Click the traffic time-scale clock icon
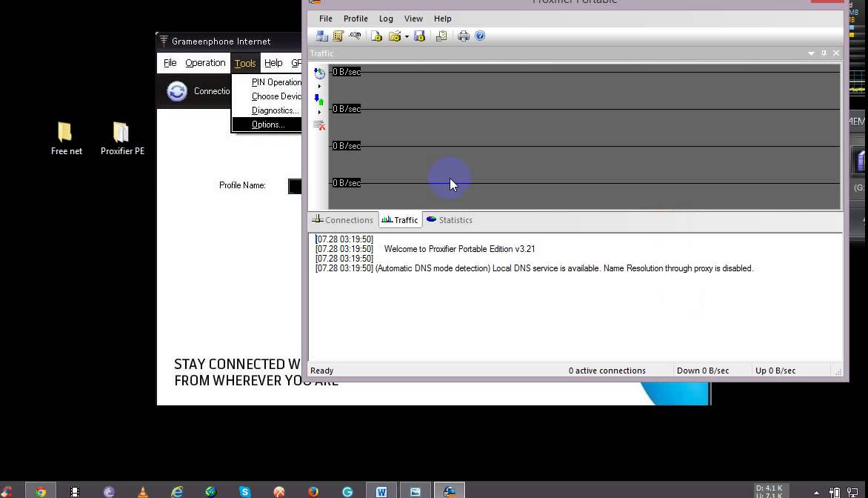Image resolution: width=868 pixels, height=498 pixels. pyautogui.click(x=319, y=73)
